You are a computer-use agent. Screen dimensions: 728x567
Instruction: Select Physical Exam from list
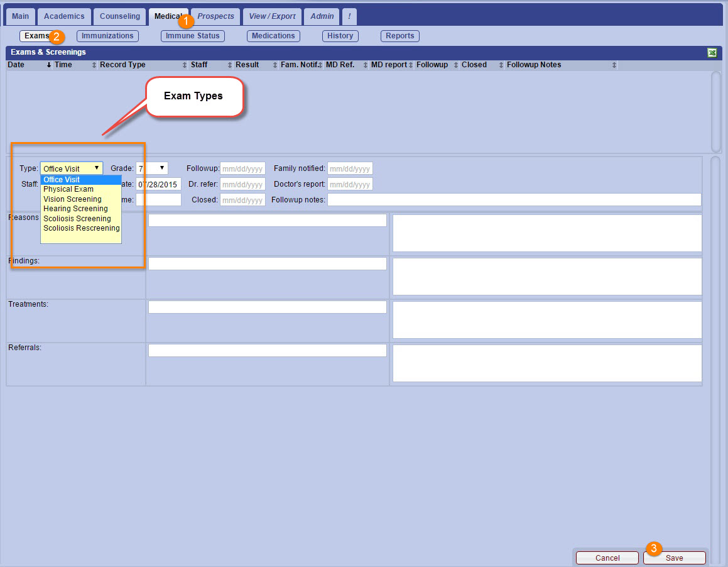[68, 189]
